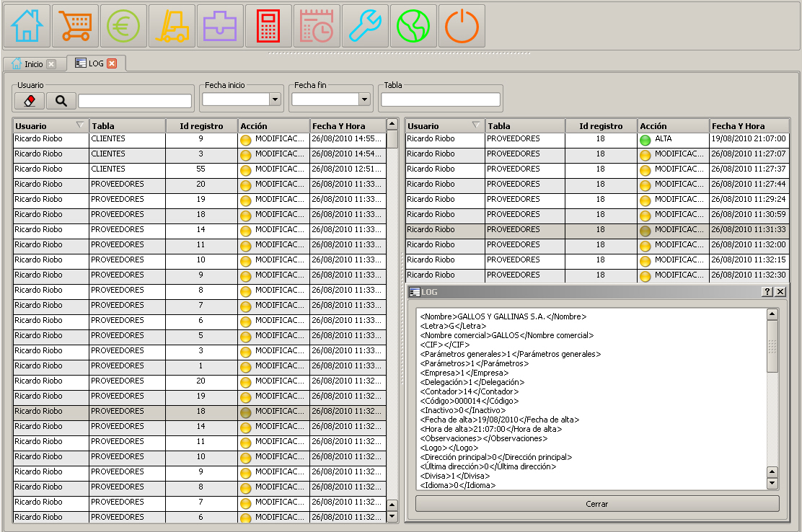Image resolution: width=802 pixels, height=532 pixels.
Task: Click the blue house Home toolbar icon
Action: click(27, 26)
